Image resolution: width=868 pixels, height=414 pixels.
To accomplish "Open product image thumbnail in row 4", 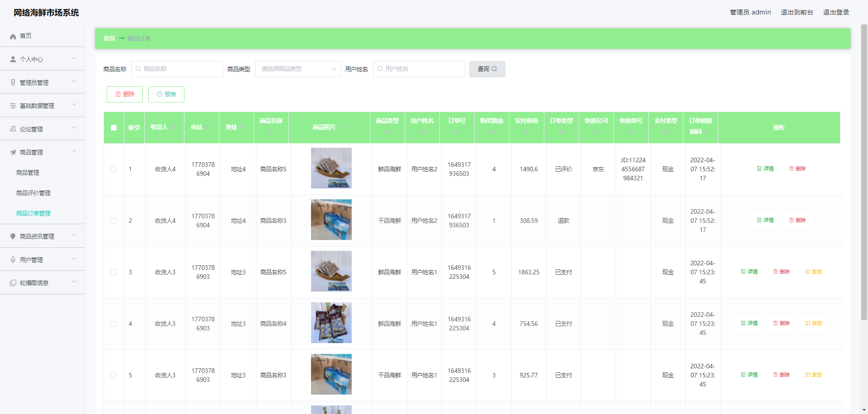I will [331, 323].
